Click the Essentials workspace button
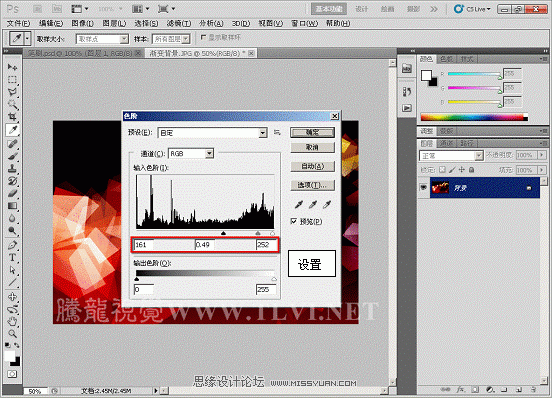 click(x=329, y=9)
